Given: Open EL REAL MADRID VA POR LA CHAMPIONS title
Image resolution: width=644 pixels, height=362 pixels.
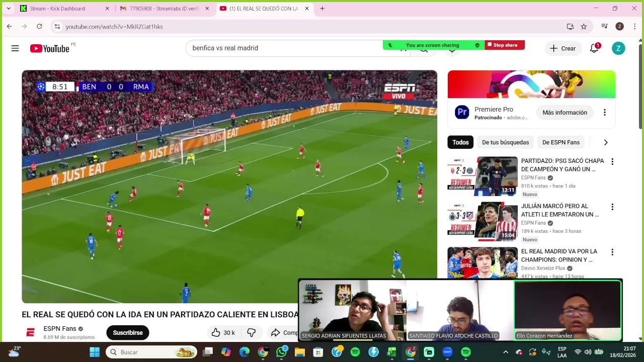Looking at the screenshot, I should 559,255.
